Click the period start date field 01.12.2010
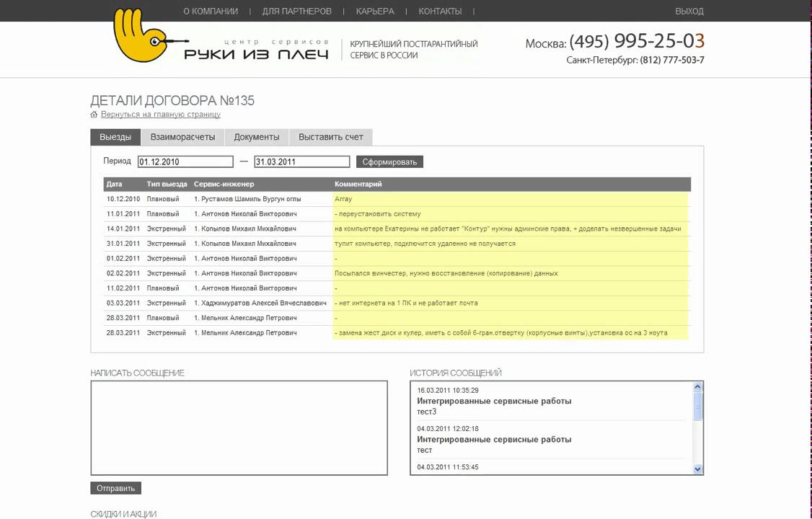 point(185,161)
